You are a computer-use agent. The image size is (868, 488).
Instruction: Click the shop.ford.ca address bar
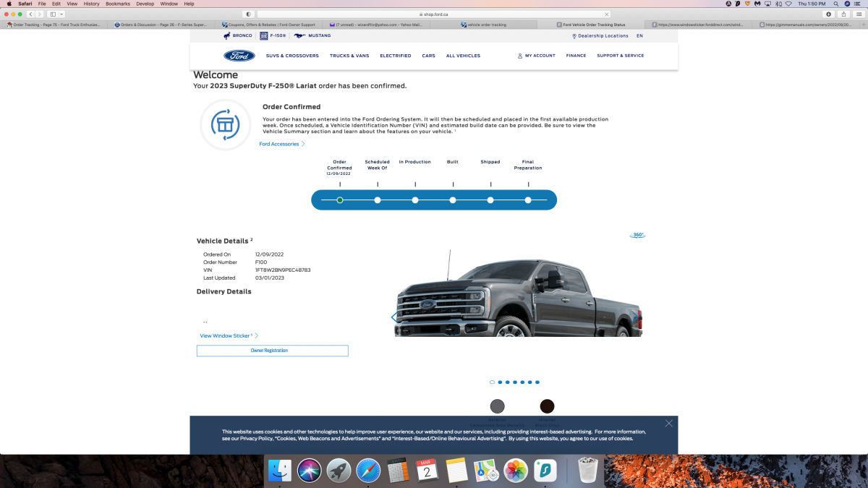[433, 14]
